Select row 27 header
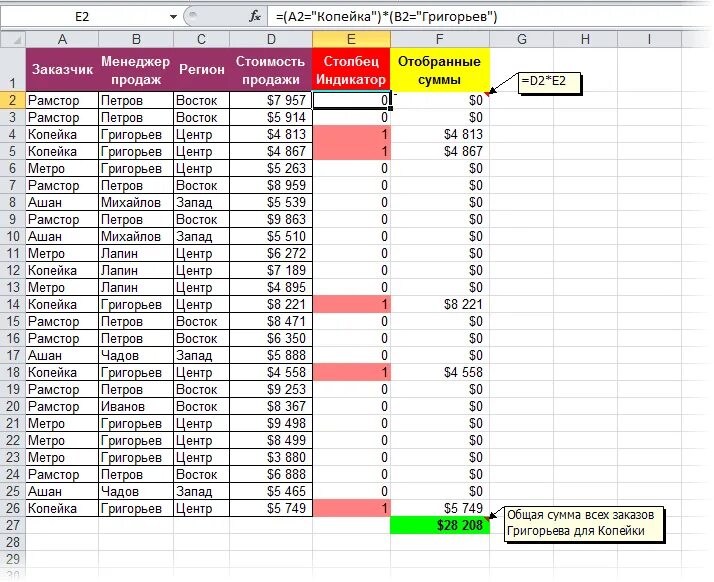The image size is (714, 582). [13, 525]
